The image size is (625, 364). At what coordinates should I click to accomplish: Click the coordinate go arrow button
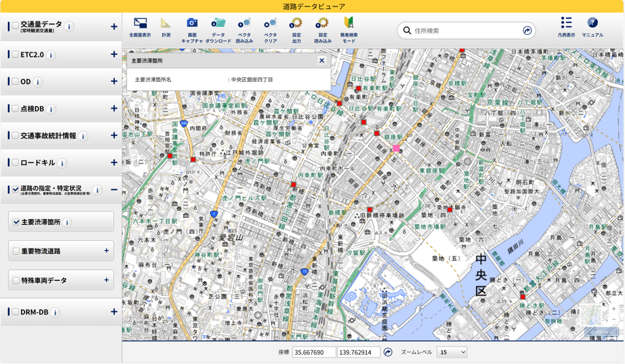[388, 352]
